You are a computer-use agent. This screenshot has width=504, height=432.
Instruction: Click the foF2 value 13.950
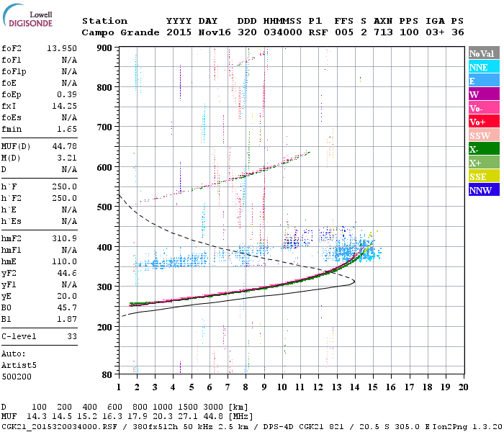tap(62, 48)
